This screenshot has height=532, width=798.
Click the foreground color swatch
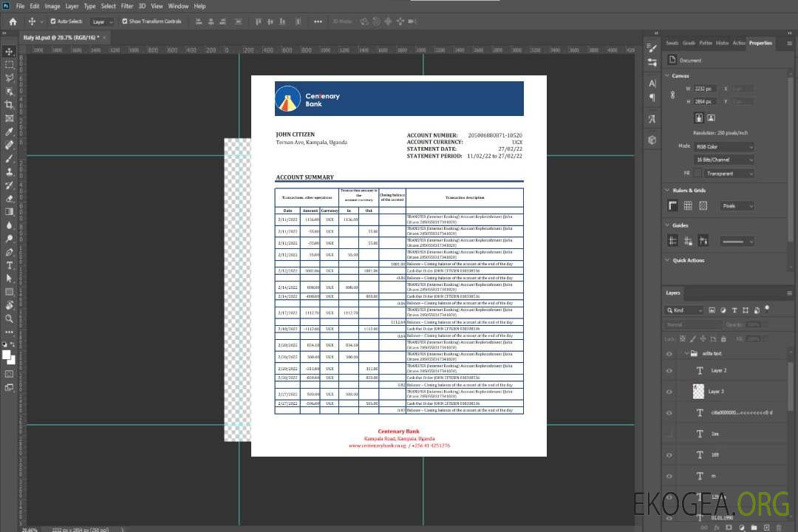click(x=7, y=355)
